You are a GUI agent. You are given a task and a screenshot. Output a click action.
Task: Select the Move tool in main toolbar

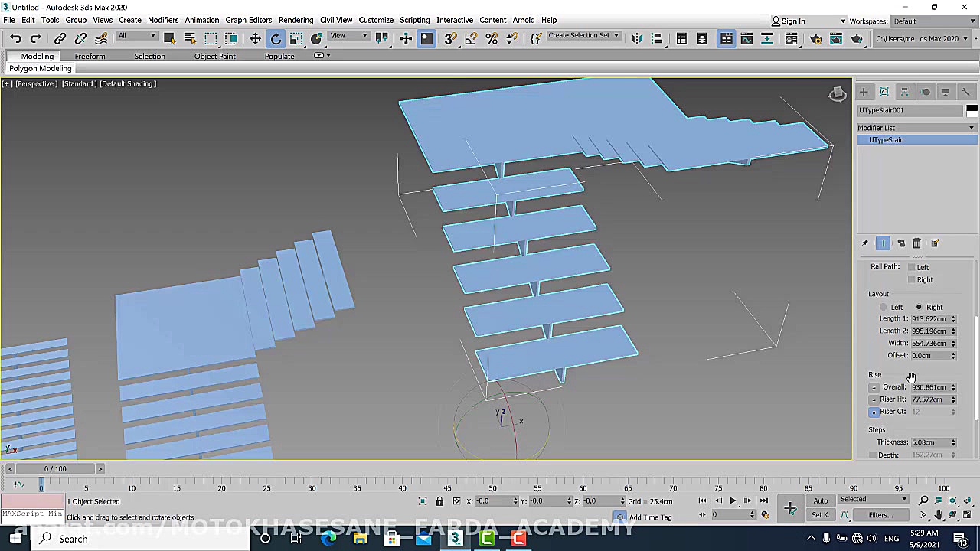coord(255,39)
